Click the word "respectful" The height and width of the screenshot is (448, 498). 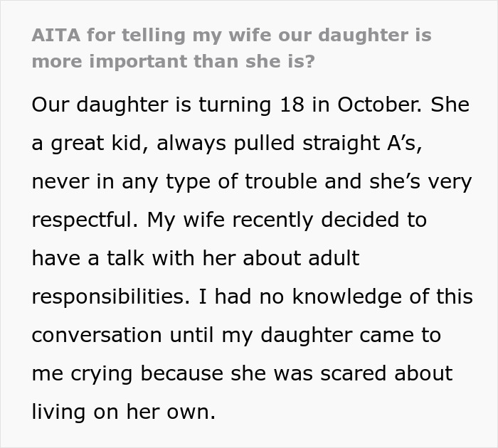coord(83,220)
